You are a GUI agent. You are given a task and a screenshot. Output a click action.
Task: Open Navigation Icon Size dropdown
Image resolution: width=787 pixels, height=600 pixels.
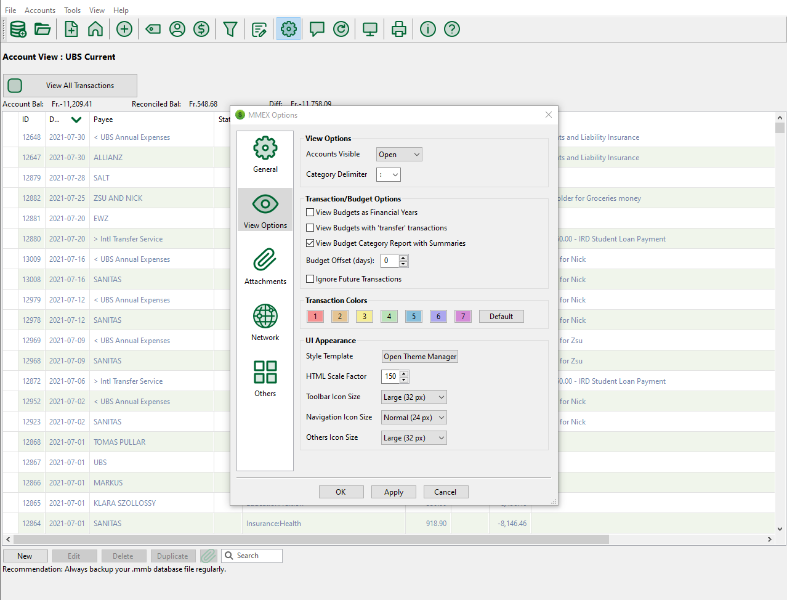pos(414,418)
